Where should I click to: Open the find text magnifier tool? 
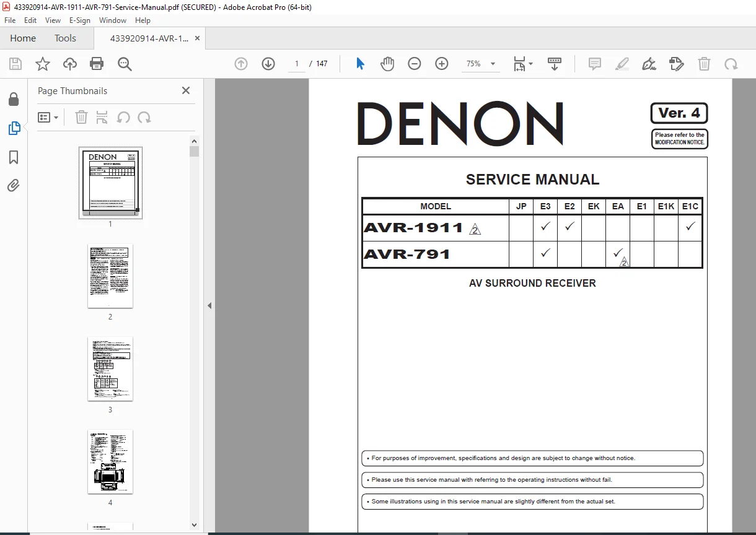point(125,64)
